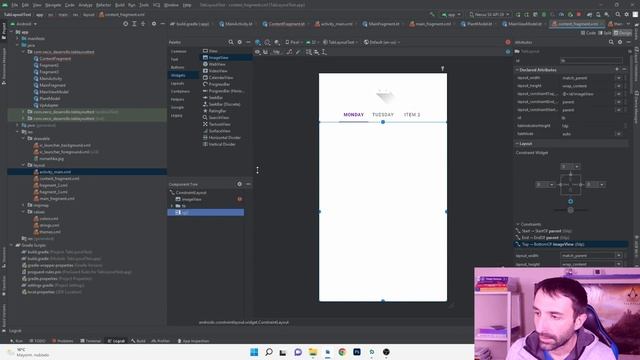Switch to build.gradle (:app) tab
This screenshot has width=640, height=360.
tap(190, 24)
